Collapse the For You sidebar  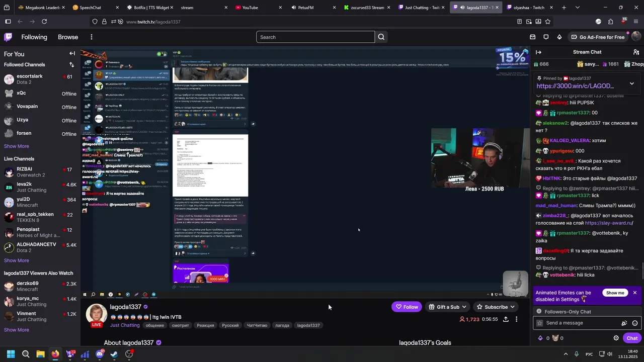click(72, 53)
